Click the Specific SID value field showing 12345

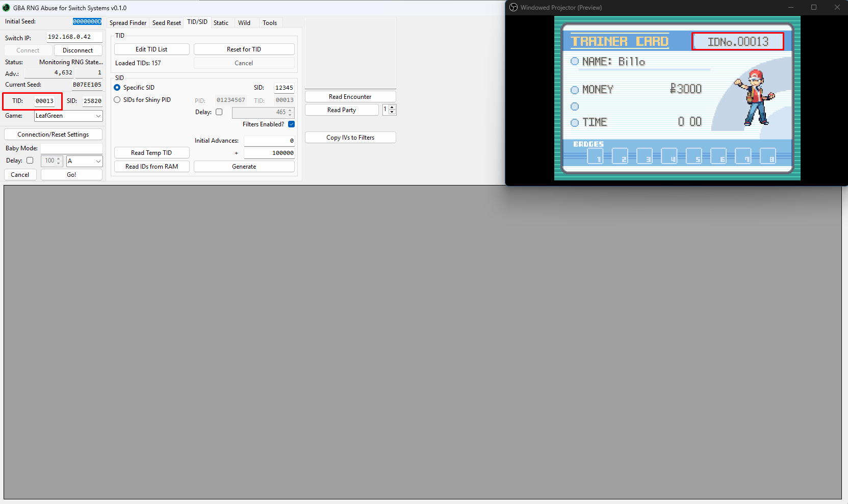click(284, 88)
